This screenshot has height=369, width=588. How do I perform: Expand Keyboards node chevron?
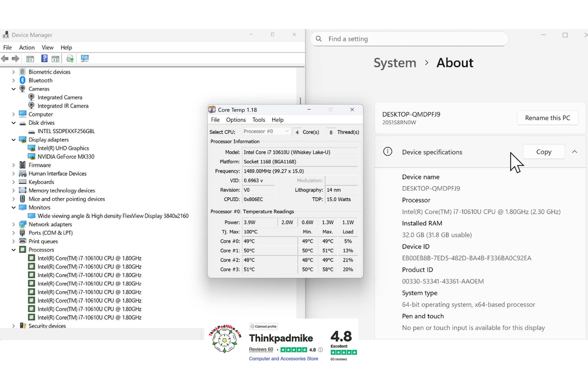(13, 182)
